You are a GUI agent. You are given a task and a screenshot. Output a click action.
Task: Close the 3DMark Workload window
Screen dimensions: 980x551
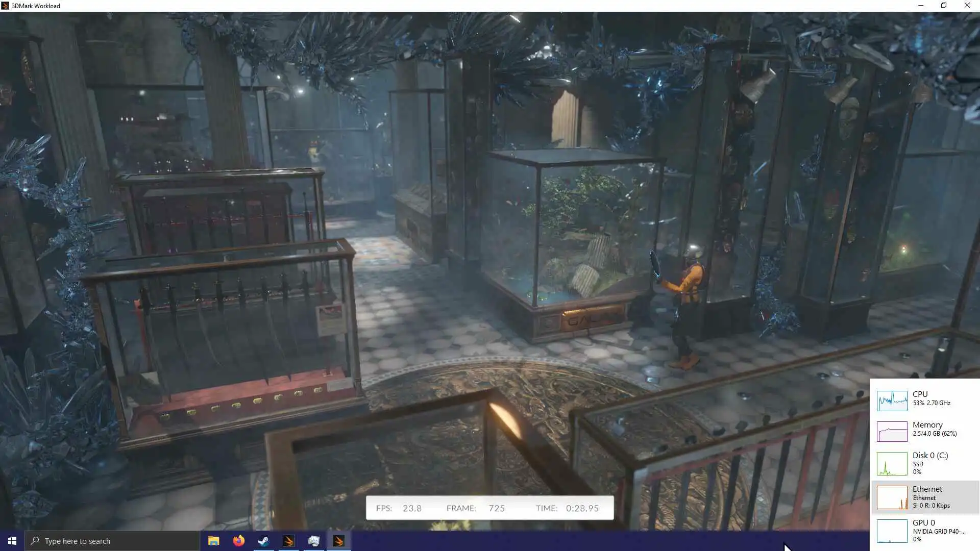(x=967, y=6)
